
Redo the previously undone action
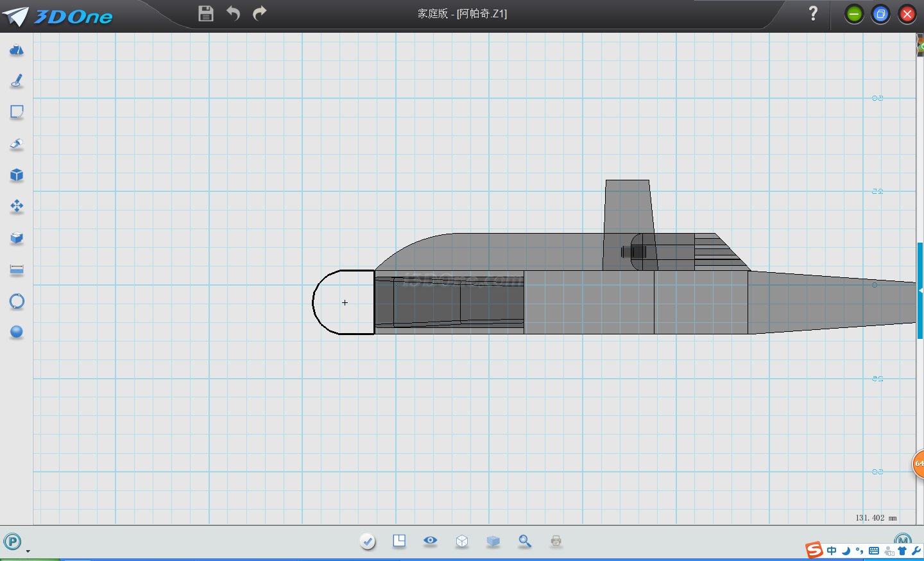pyautogui.click(x=259, y=13)
